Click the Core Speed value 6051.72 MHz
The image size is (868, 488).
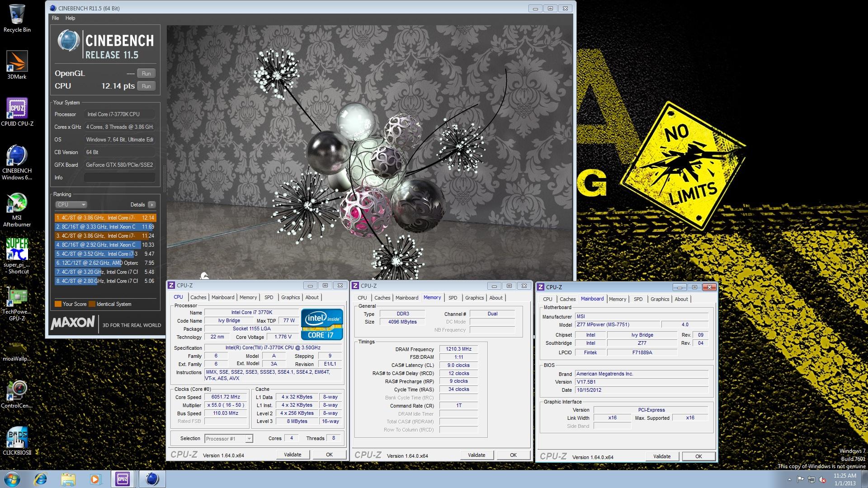pos(226,397)
